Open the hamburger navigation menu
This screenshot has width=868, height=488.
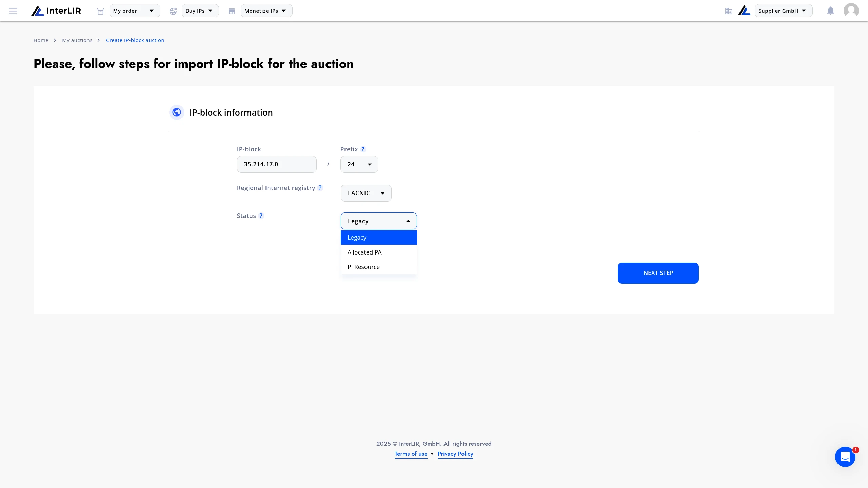[13, 11]
